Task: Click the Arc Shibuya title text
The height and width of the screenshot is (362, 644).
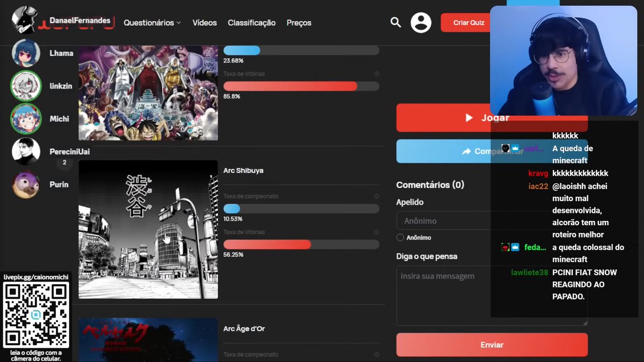Action: point(243,171)
